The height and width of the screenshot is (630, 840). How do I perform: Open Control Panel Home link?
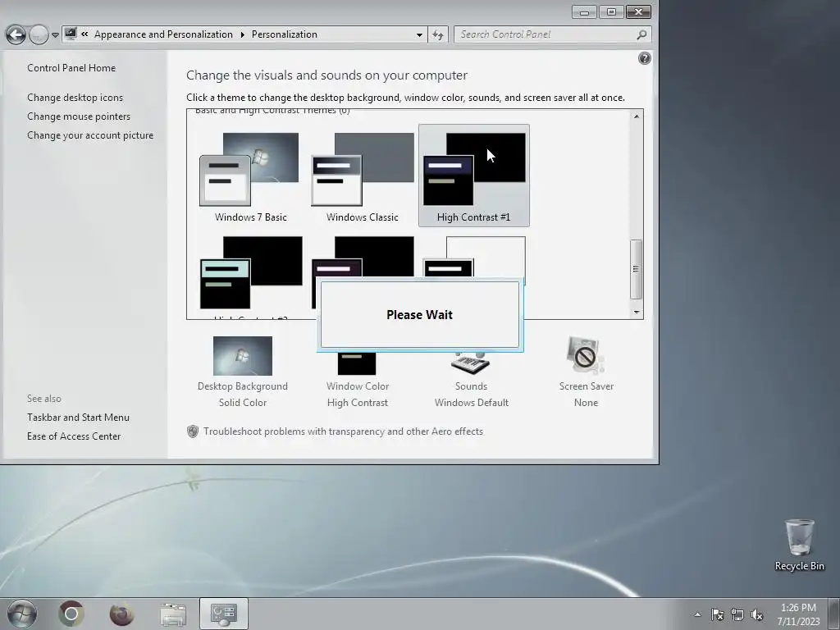point(71,68)
